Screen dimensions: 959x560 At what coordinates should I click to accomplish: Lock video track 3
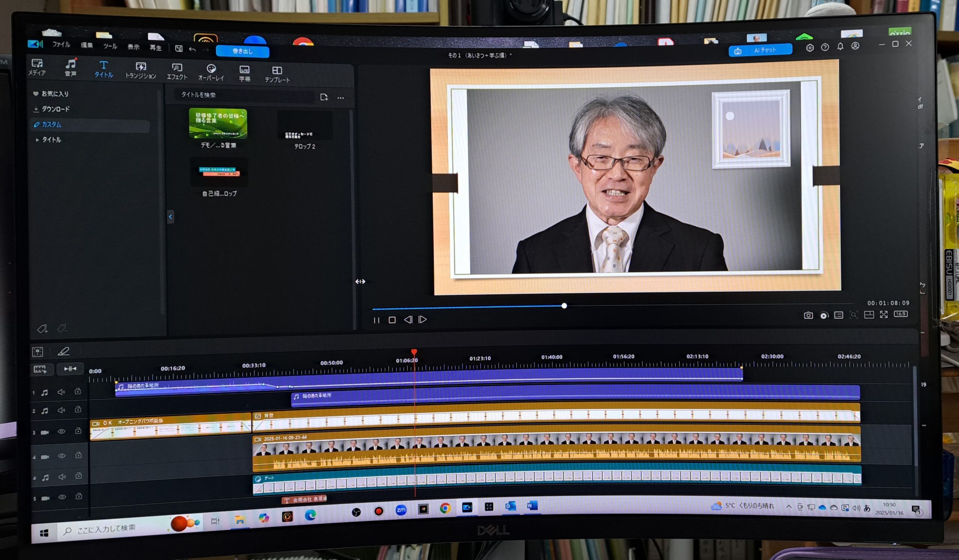click(78, 431)
